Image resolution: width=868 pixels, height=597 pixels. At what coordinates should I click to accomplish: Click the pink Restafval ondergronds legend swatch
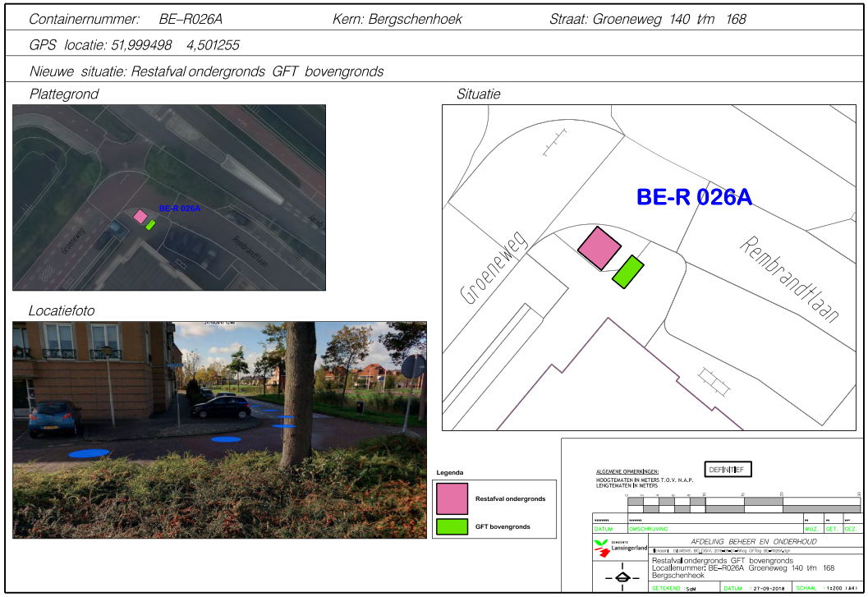[452, 498]
